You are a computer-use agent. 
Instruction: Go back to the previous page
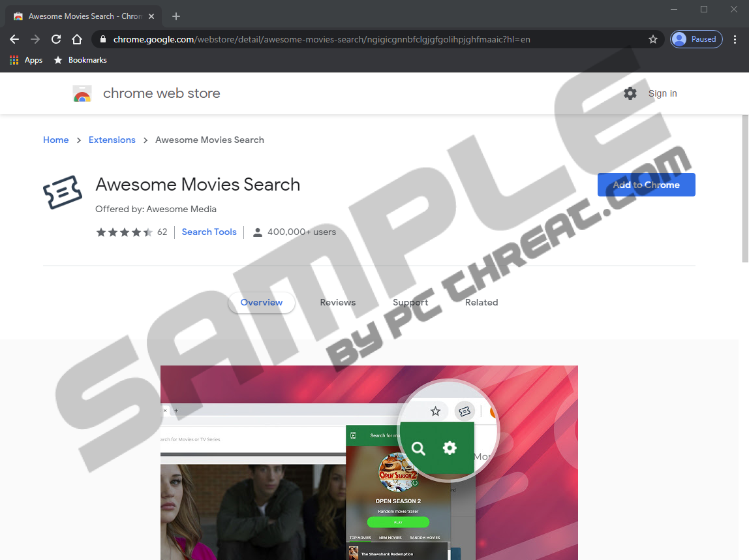[14, 39]
